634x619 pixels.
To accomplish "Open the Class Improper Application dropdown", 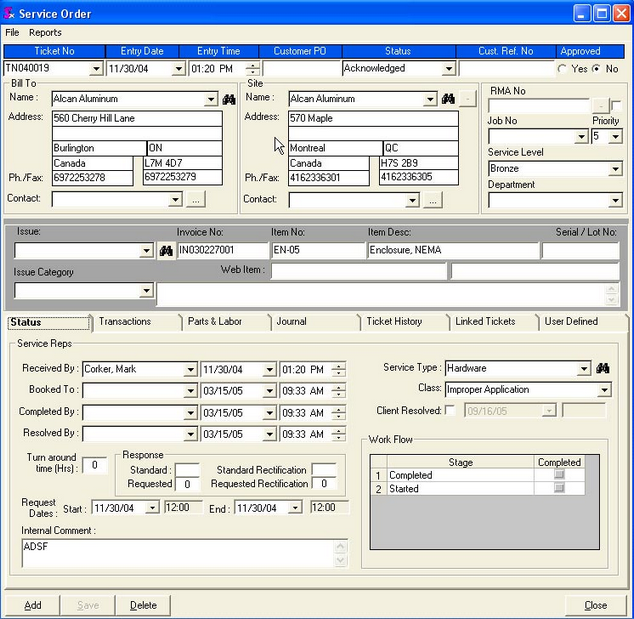I will point(603,390).
